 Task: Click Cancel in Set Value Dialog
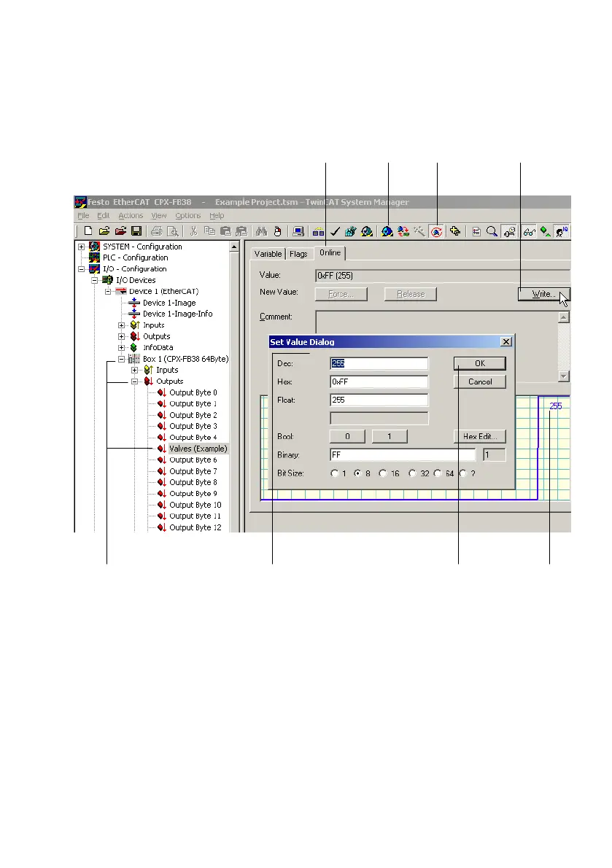coord(480,381)
